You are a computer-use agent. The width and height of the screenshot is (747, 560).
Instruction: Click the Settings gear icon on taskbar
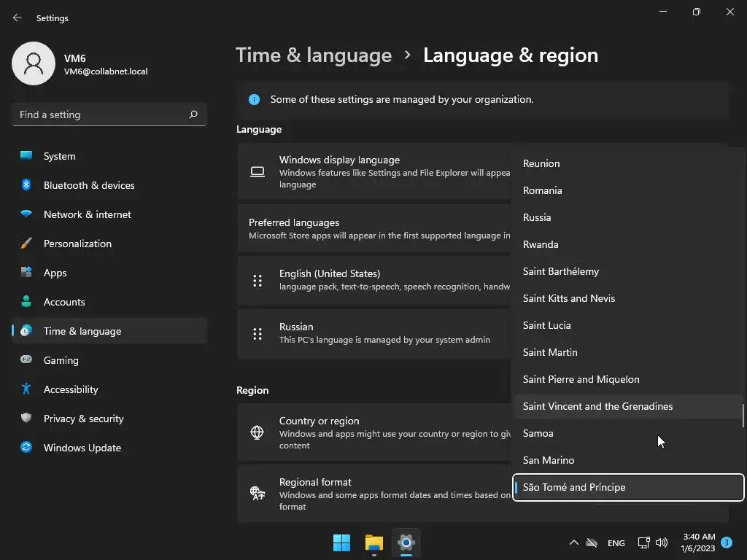(406, 542)
